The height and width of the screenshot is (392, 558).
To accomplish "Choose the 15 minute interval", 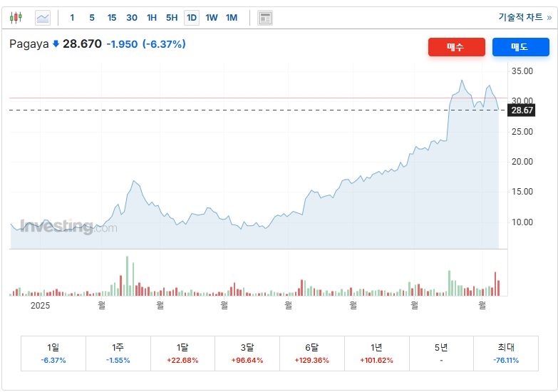I will point(112,17).
